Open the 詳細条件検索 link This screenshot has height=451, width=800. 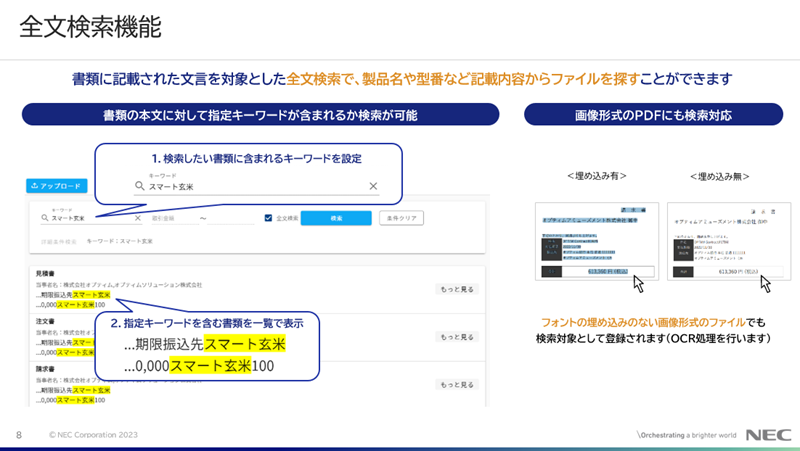click(x=58, y=241)
